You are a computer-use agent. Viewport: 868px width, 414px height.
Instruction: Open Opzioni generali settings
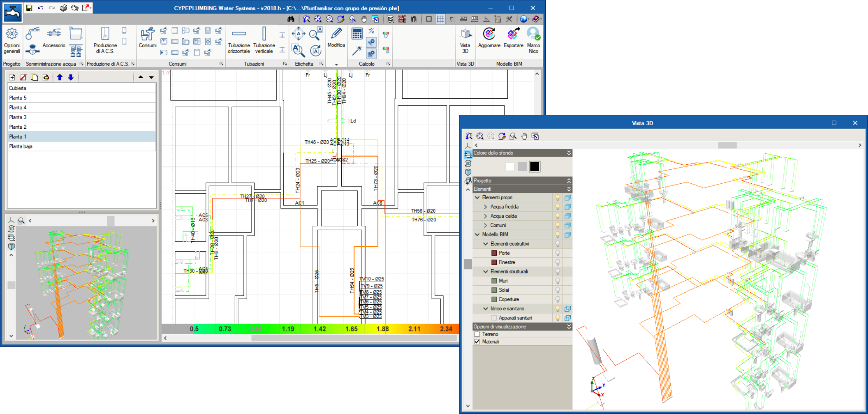point(12,41)
